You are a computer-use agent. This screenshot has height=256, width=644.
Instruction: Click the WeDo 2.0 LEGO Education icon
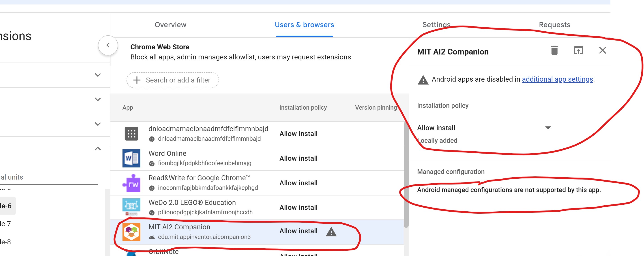click(x=131, y=207)
